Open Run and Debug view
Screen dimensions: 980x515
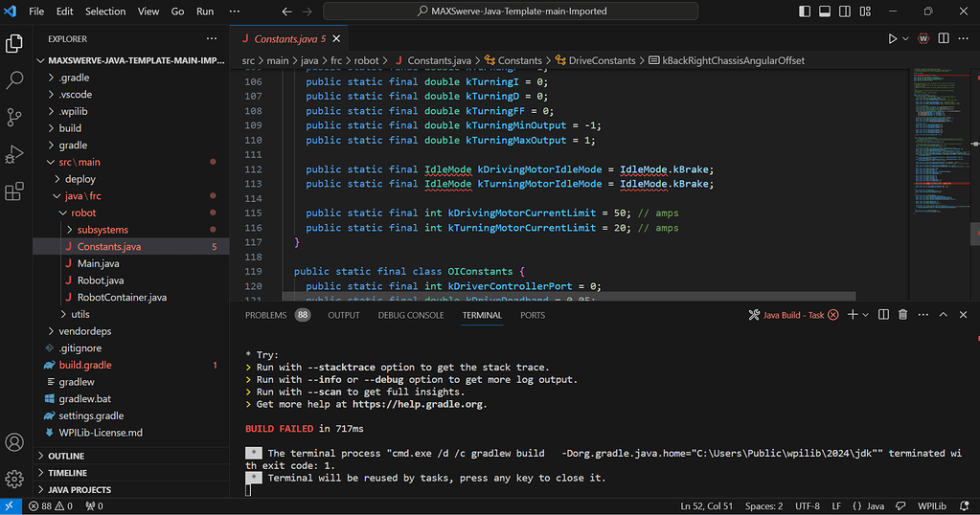point(14,154)
